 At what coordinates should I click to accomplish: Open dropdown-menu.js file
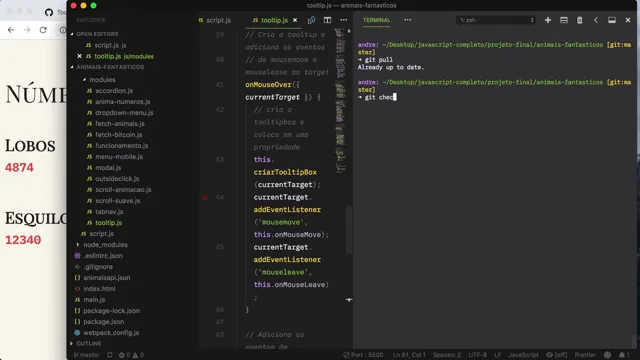pyautogui.click(x=120, y=113)
